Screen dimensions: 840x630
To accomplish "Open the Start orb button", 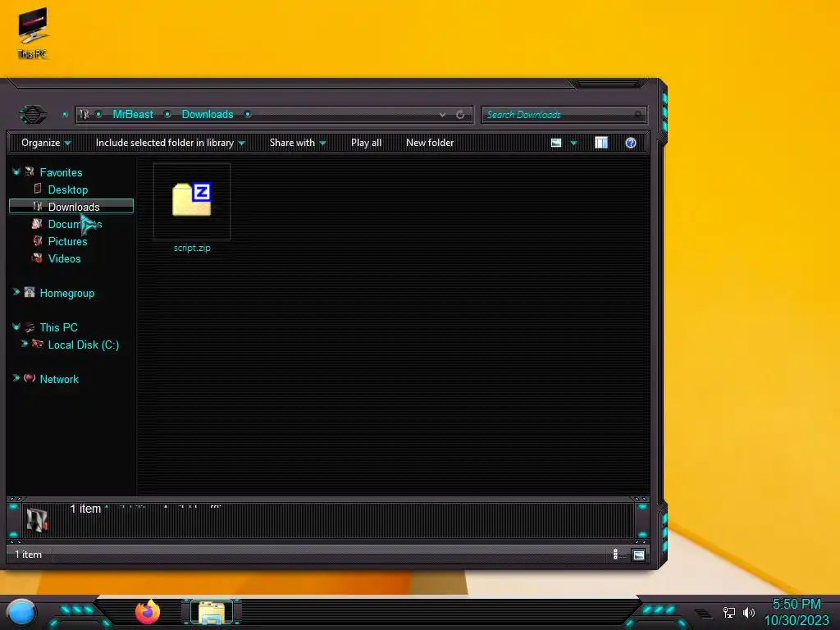I will coord(21,613).
